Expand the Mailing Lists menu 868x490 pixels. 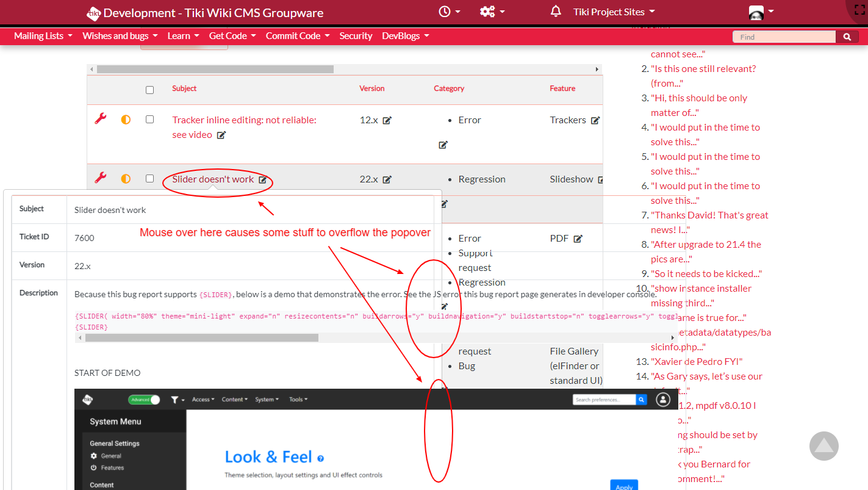(43, 36)
